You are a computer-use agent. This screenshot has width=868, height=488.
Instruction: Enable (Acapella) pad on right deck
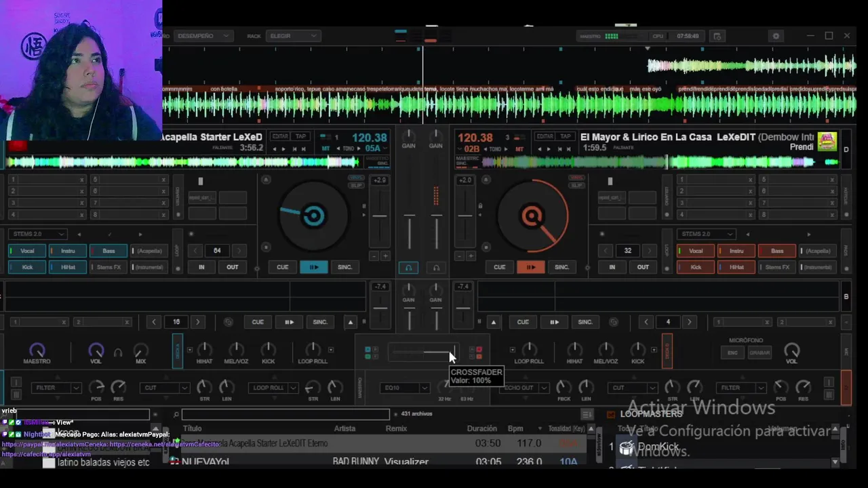click(x=818, y=251)
